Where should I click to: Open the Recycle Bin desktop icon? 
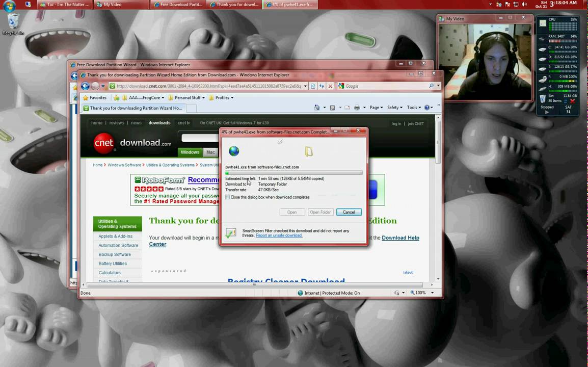coord(13,24)
